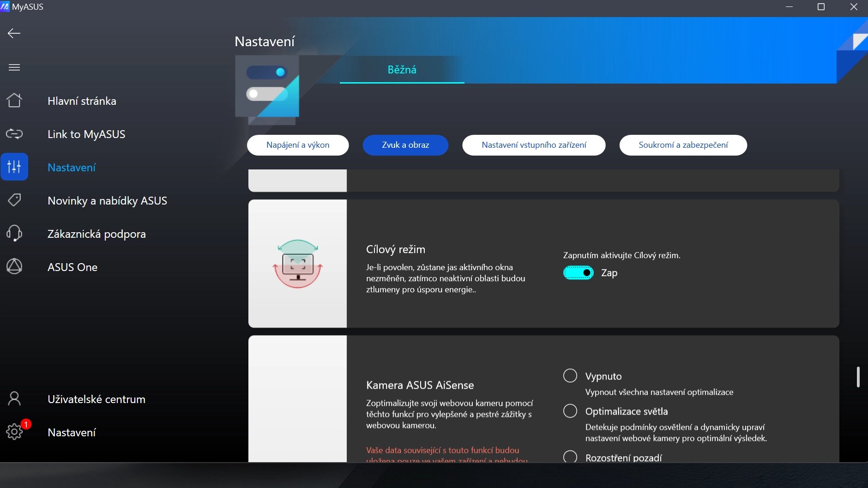This screenshot has height=488, width=868.
Task: Select Zvuk a obraz category
Action: (x=405, y=145)
